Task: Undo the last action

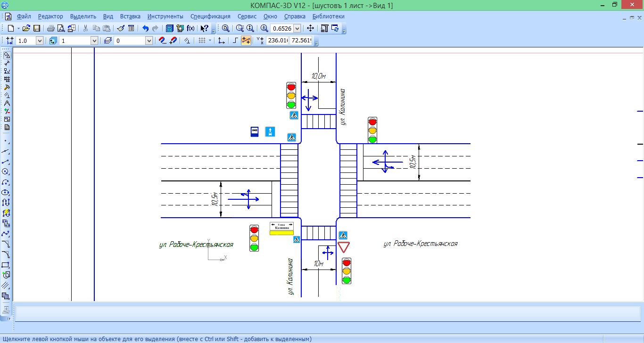Action: point(145,28)
